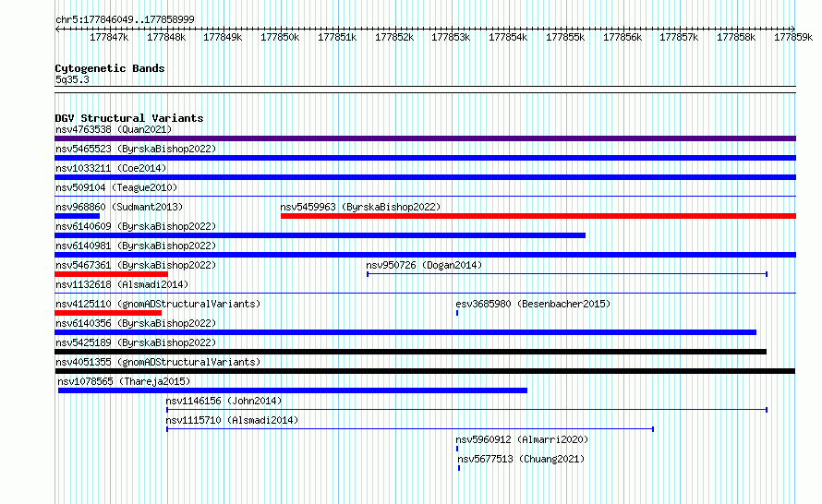Select nsv1078565 (Thareja2015) label
This screenshot has height=504, width=822.
coord(124,381)
